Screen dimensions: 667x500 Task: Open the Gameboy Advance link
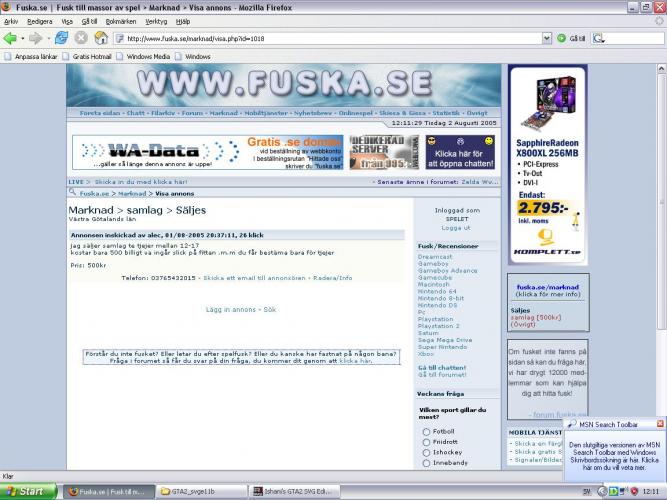[448, 271]
